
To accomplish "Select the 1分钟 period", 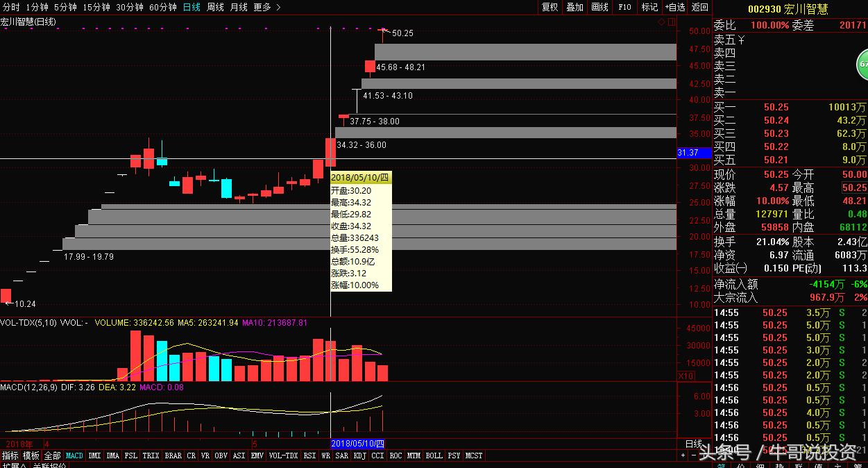I will [37, 7].
